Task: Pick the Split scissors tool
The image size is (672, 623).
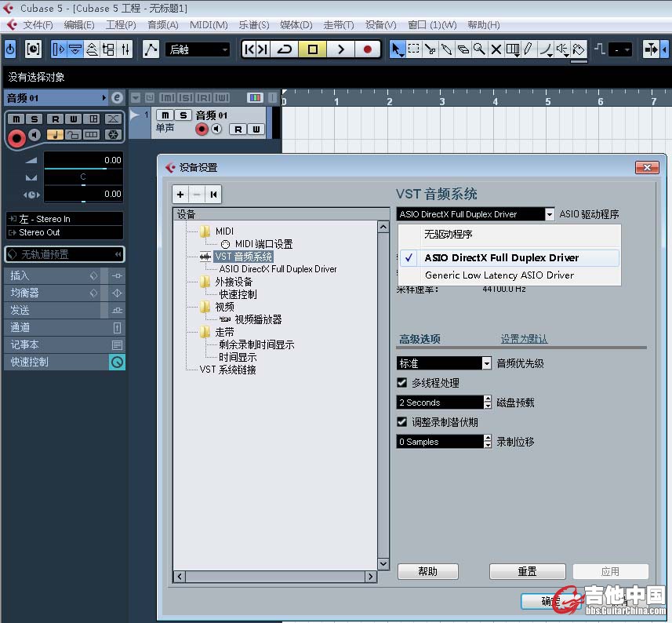Action: 430,49
